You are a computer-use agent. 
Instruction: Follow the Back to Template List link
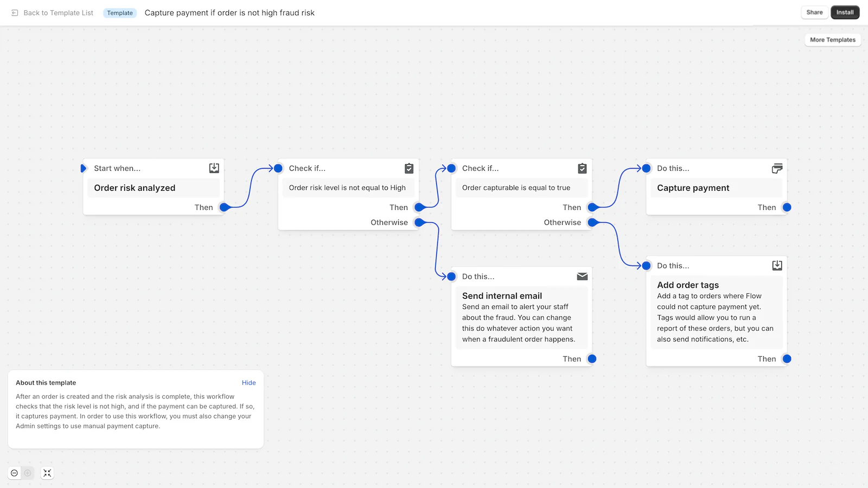(x=58, y=12)
